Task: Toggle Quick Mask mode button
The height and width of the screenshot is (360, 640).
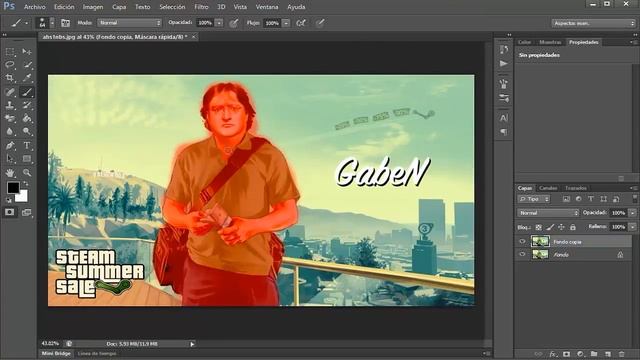Action: click(x=10, y=212)
